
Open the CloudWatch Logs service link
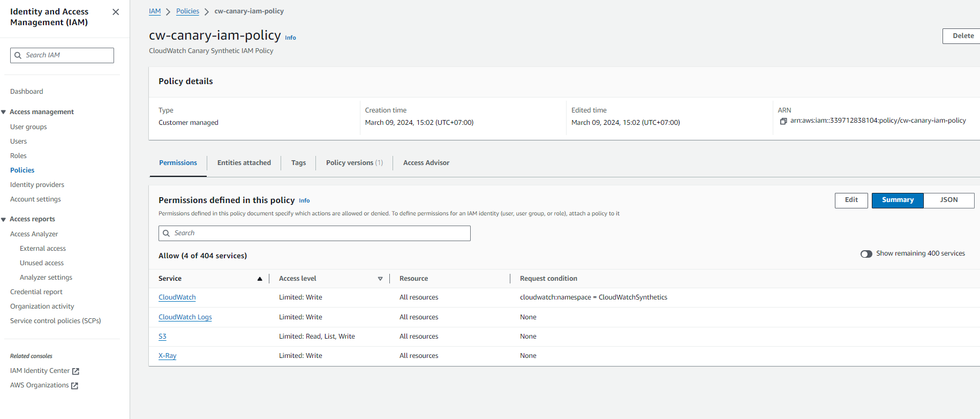pyautogui.click(x=185, y=317)
